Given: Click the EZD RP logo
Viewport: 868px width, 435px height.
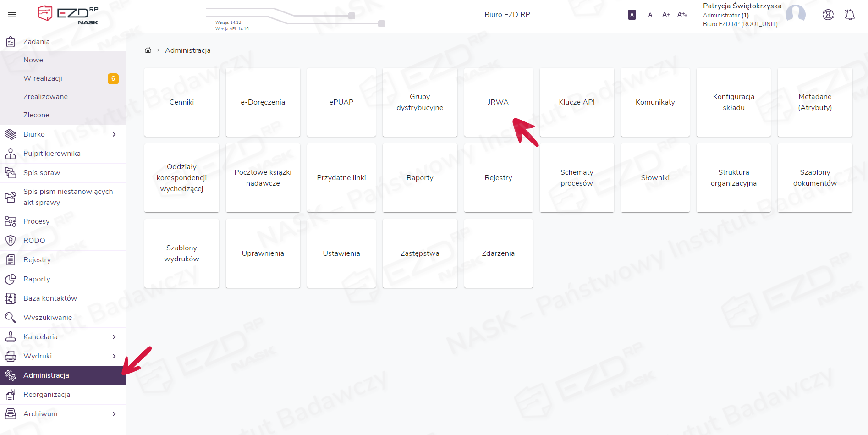Looking at the screenshot, I should click(68, 14).
